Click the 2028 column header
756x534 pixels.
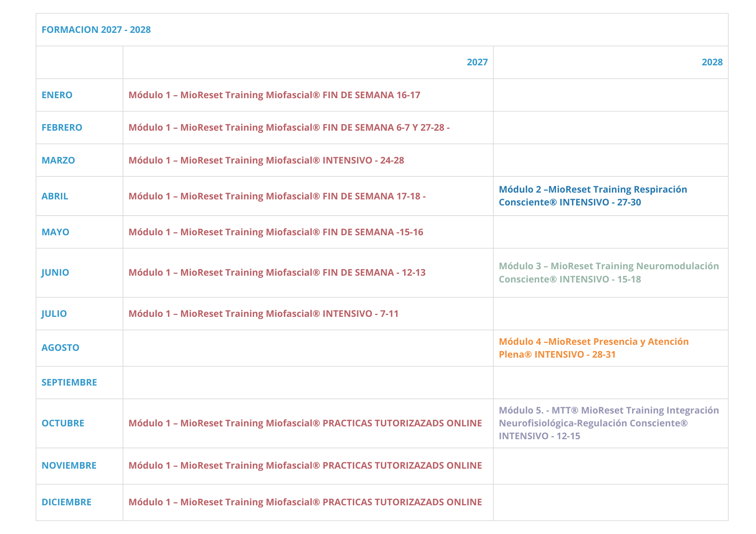coord(712,62)
